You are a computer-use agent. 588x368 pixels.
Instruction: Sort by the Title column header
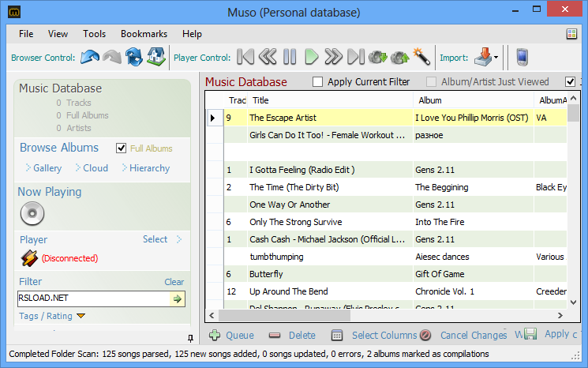point(330,100)
